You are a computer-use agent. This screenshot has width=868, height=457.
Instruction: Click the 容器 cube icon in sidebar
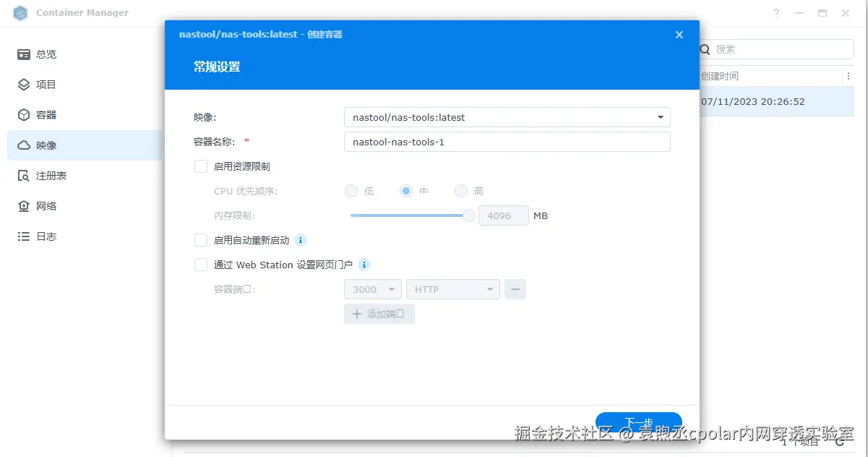24,115
